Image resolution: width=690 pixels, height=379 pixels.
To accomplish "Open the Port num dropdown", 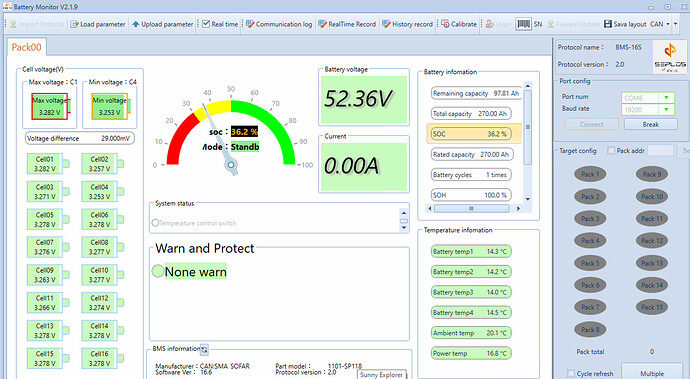I will pyautogui.click(x=667, y=98).
